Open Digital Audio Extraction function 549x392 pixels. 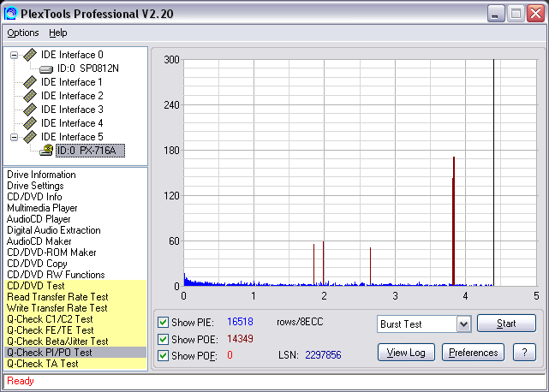[54, 230]
